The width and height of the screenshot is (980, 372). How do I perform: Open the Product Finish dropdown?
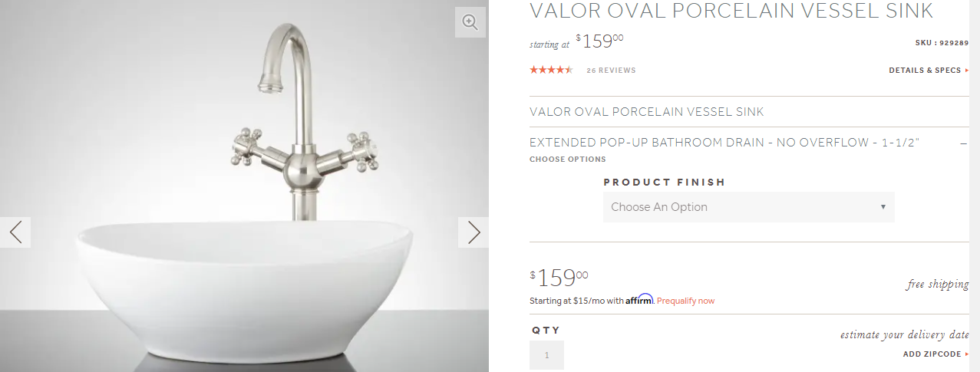point(748,207)
